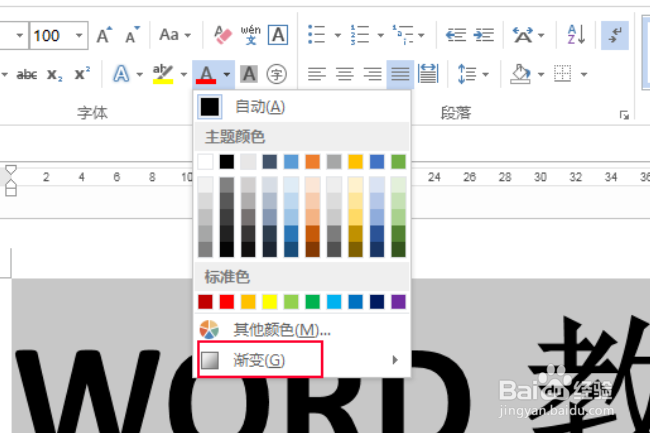The image size is (650, 433).
Task: Toggle Justify alignment
Action: 400,75
